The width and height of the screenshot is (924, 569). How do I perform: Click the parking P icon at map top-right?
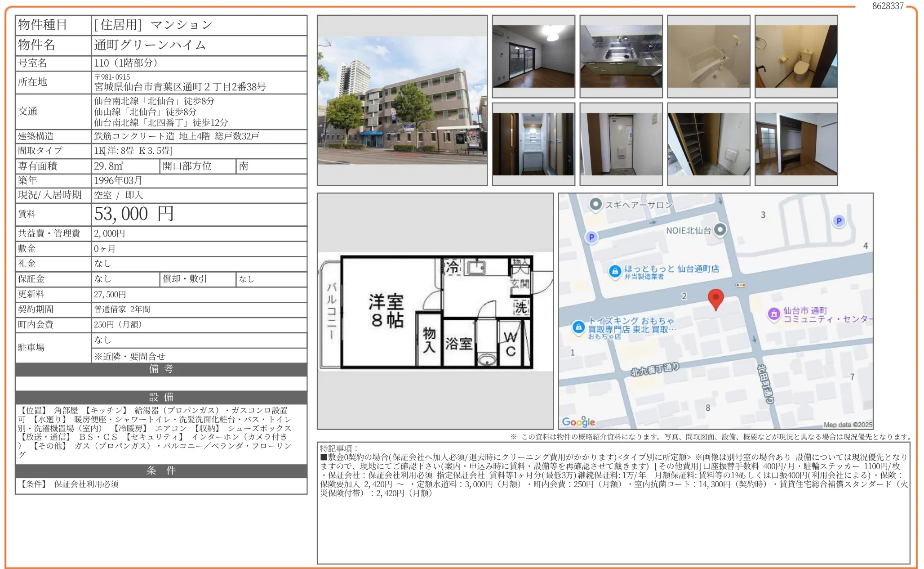pyautogui.click(x=839, y=221)
